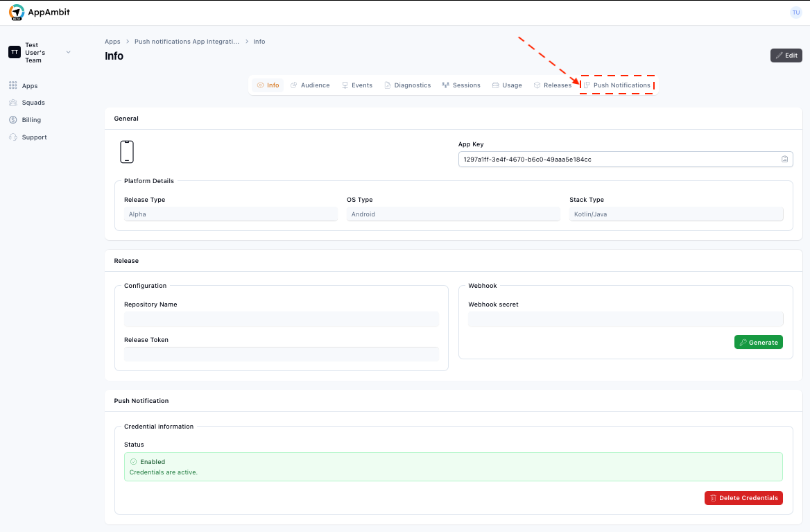Open the Release Type field
The image size is (810, 532).
click(231, 214)
